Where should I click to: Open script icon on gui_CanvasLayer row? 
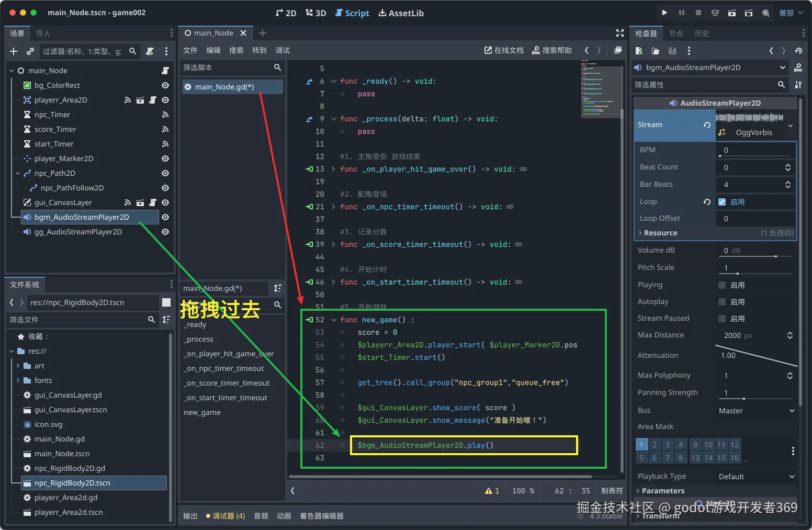tap(153, 202)
